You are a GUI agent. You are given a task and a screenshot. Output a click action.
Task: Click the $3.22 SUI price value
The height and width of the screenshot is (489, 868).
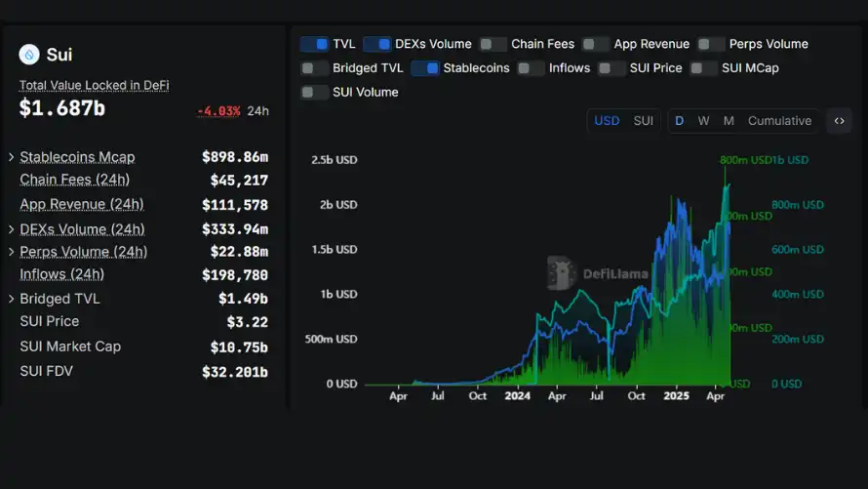click(248, 322)
